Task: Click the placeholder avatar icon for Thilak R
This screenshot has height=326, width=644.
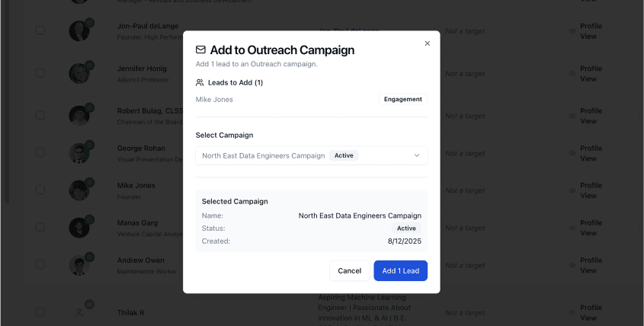Action: tap(78, 312)
